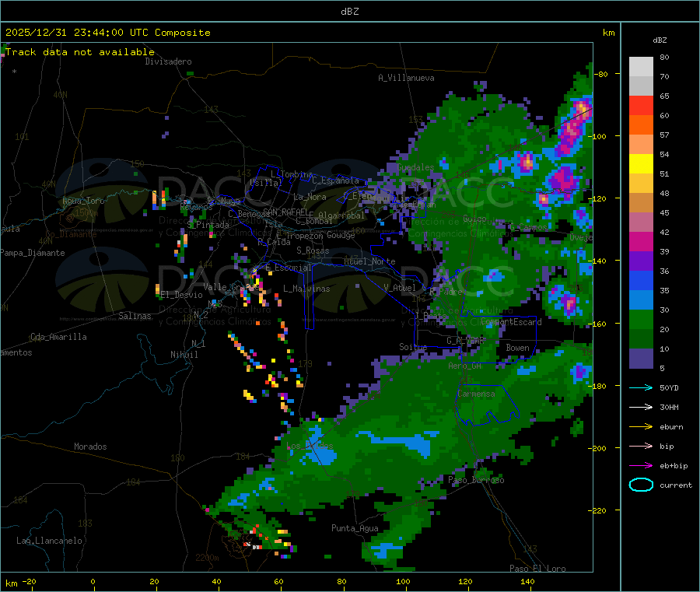Click the 'C_Española' map label

(x=335, y=180)
